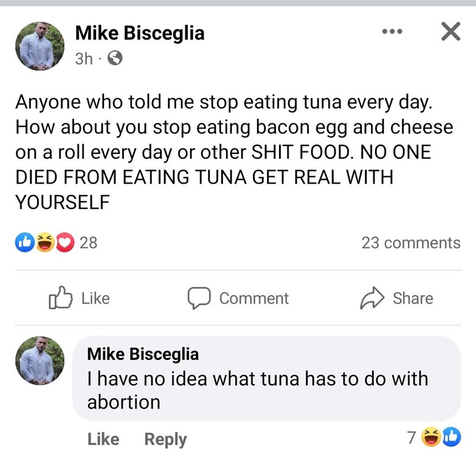Click the thumbs-up icon under the post
This screenshot has height=456, width=476.
pos(60,298)
